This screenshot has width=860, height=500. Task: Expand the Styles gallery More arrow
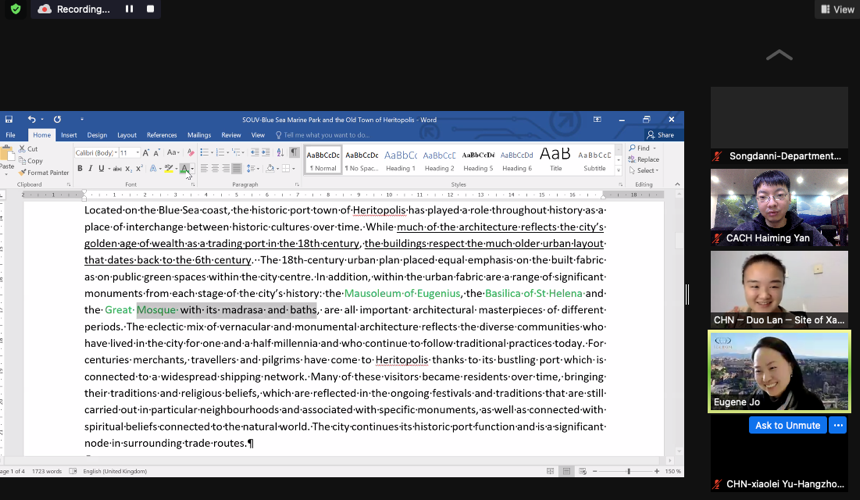point(619,171)
